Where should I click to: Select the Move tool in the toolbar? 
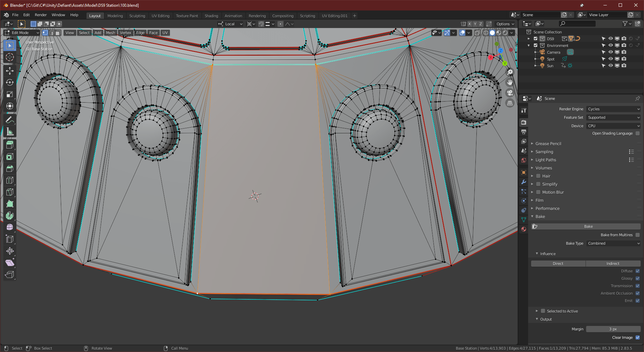(x=9, y=71)
